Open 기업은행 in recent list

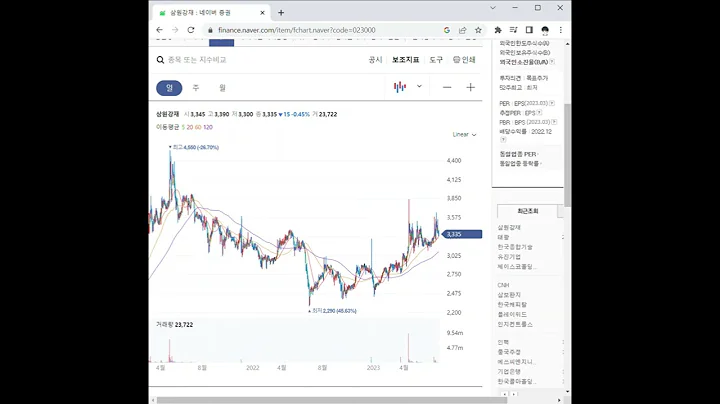509,371
